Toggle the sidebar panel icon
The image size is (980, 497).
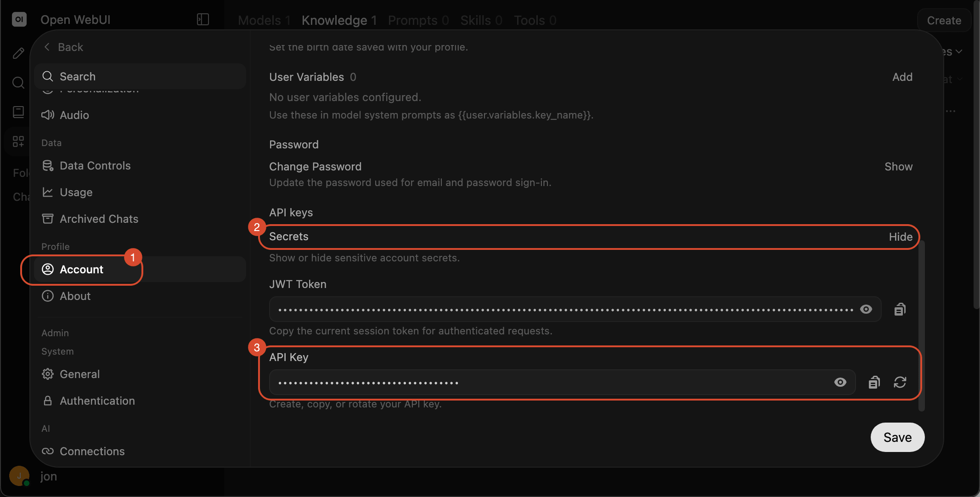[203, 19]
